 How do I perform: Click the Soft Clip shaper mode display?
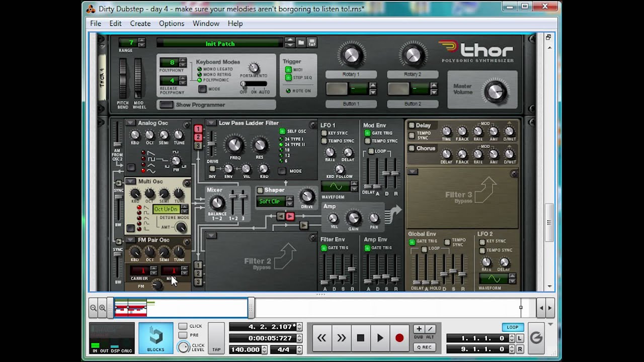click(271, 202)
